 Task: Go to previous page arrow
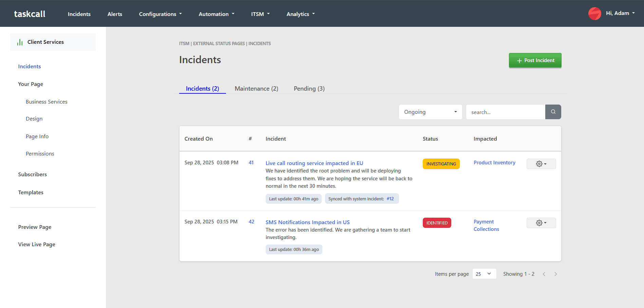pos(544,274)
